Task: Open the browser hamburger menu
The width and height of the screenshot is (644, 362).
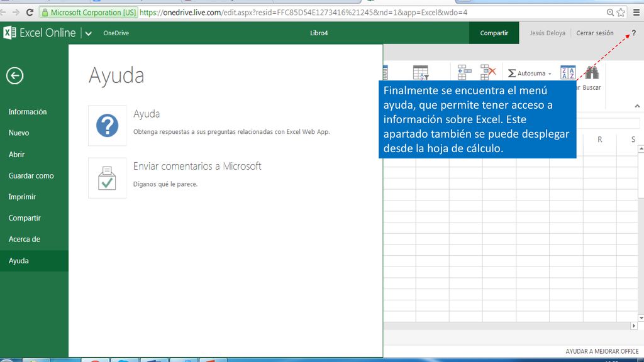Action: [x=636, y=13]
